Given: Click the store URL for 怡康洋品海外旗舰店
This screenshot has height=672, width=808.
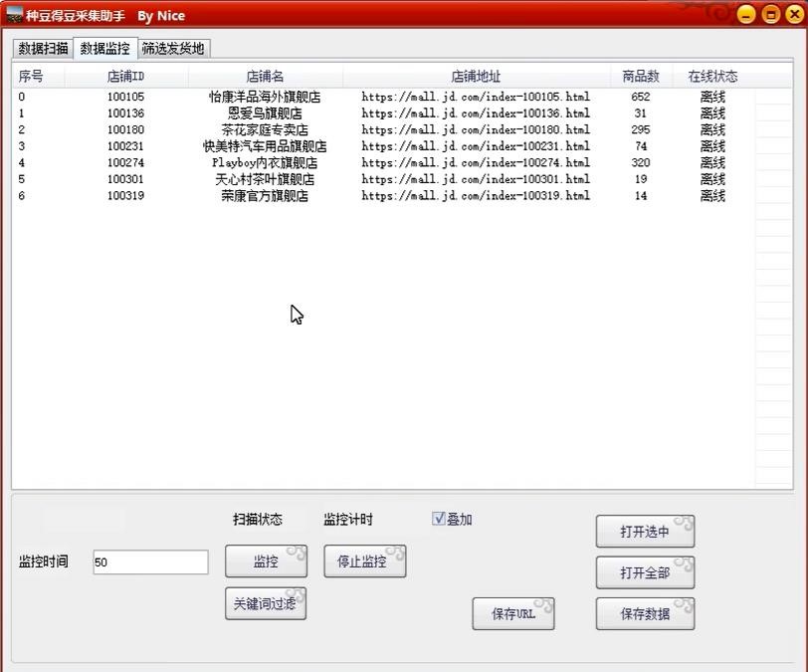Looking at the screenshot, I should coord(477,97).
